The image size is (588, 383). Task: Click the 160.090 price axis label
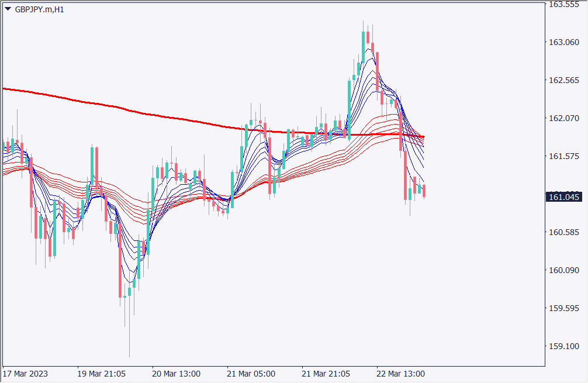point(564,271)
